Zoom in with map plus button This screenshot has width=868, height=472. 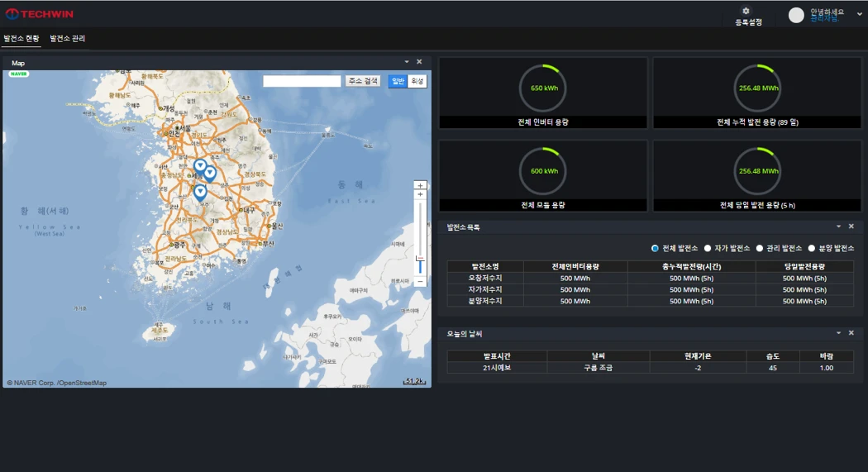point(420,185)
